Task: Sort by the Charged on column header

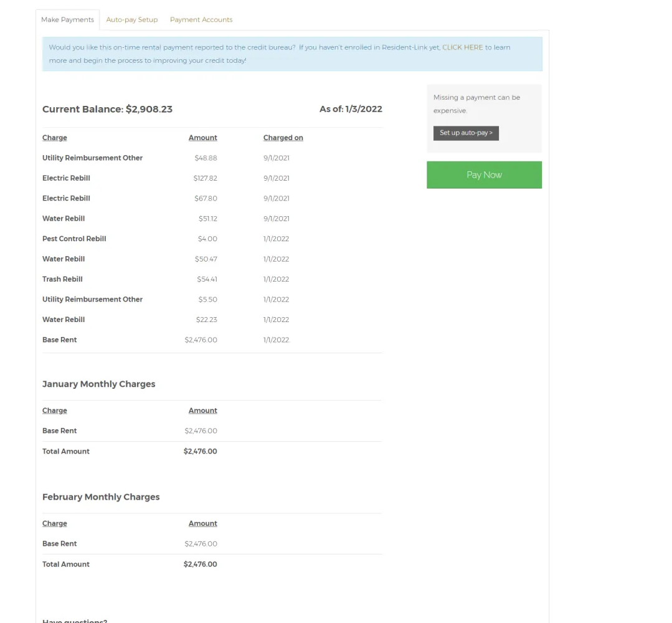Action: coord(283,138)
